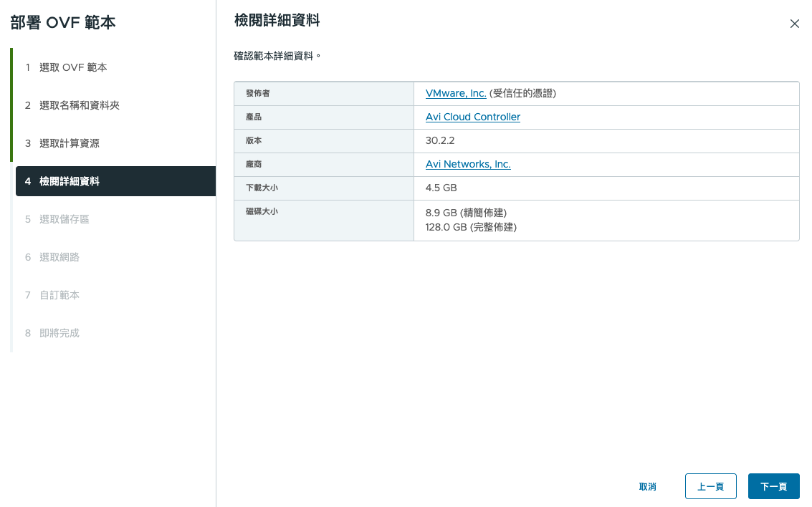This screenshot has width=812, height=507.
Task: Open the Avi Cloud Controller product link
Action: click(473, 117)
